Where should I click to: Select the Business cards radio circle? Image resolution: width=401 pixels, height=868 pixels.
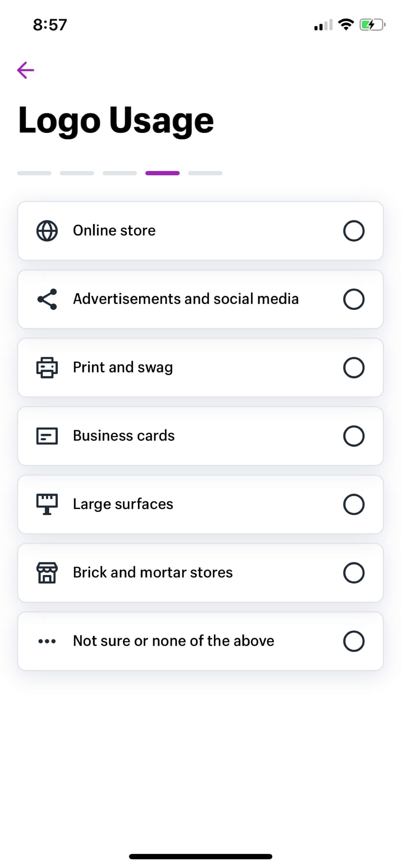pos(354,436)
